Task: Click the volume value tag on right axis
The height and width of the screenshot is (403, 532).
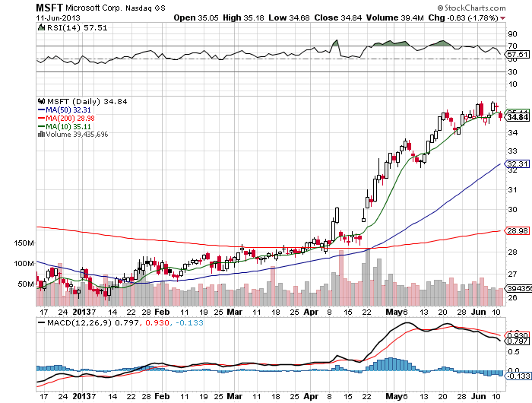Action: click(518, 289)
